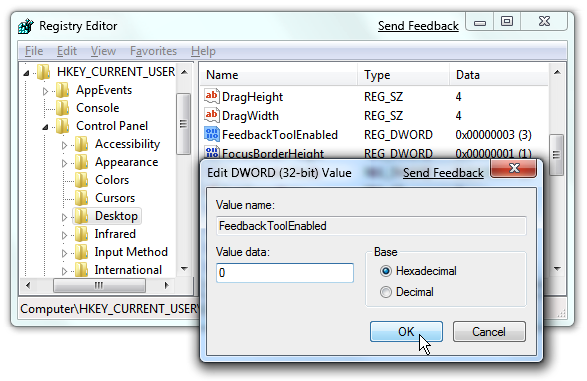This screenshot has width=587, height=381.
Task: Expand the Desktop tree node
Action: click(x=64, y=217)
